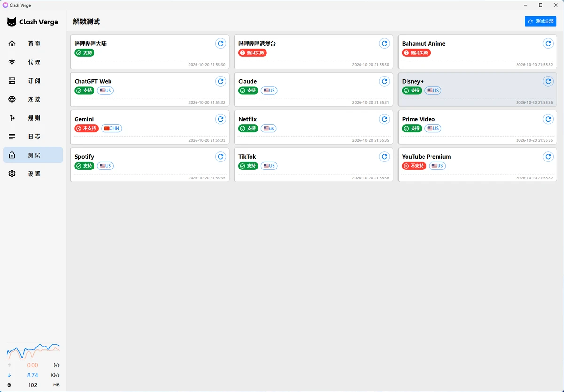Rerun the Prime Video unlock test
Screen dimensions: 564x392
548,119
